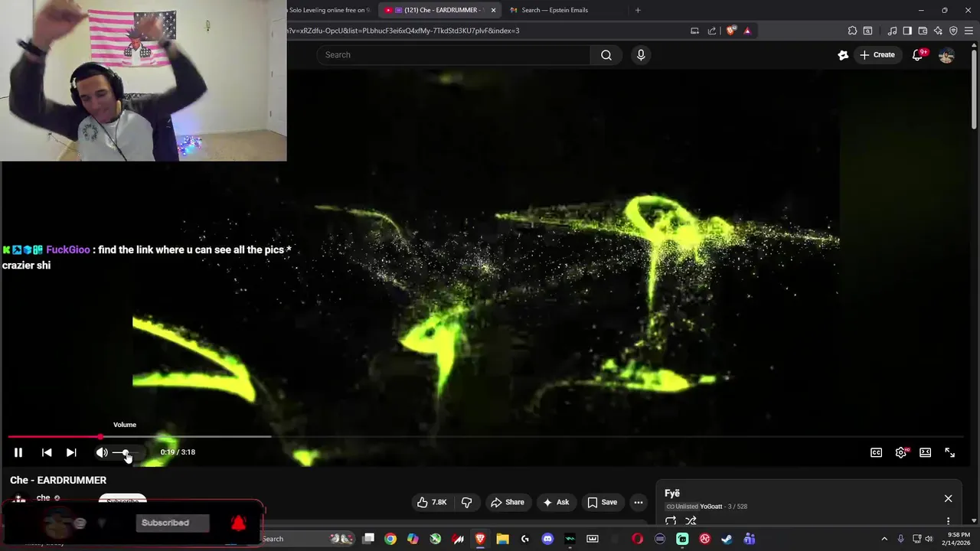Open Discord from the taskbar
Viewport: 980px width, 551px height.
547,539
